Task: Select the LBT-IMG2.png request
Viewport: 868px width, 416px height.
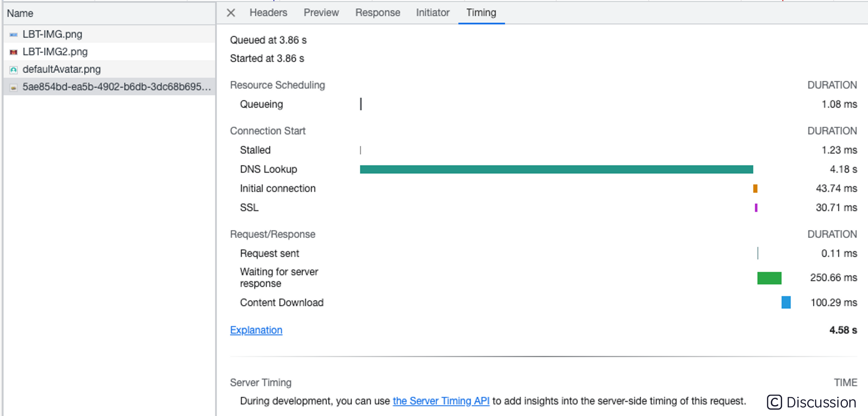Action: (x=109, y=52)
